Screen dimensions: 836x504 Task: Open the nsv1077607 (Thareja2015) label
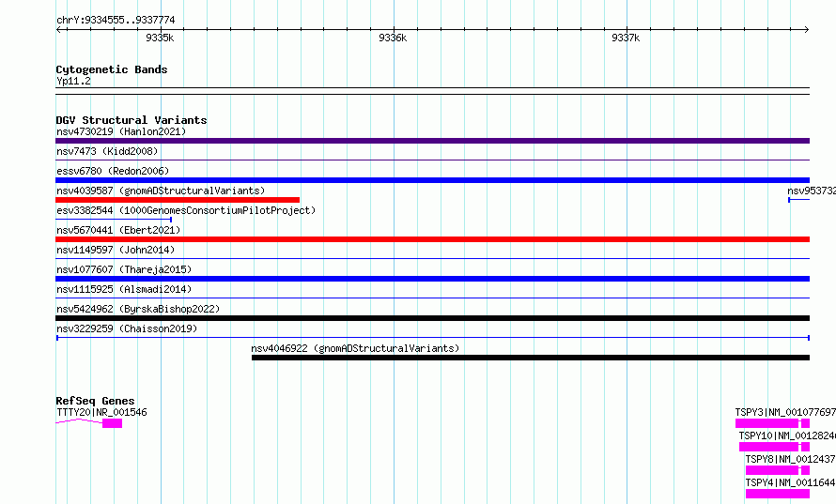click(124, 269)
